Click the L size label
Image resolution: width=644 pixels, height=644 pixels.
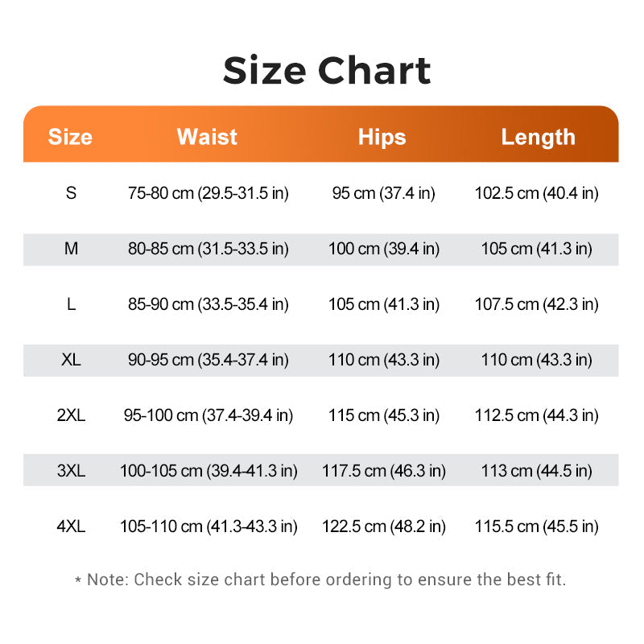71,304
